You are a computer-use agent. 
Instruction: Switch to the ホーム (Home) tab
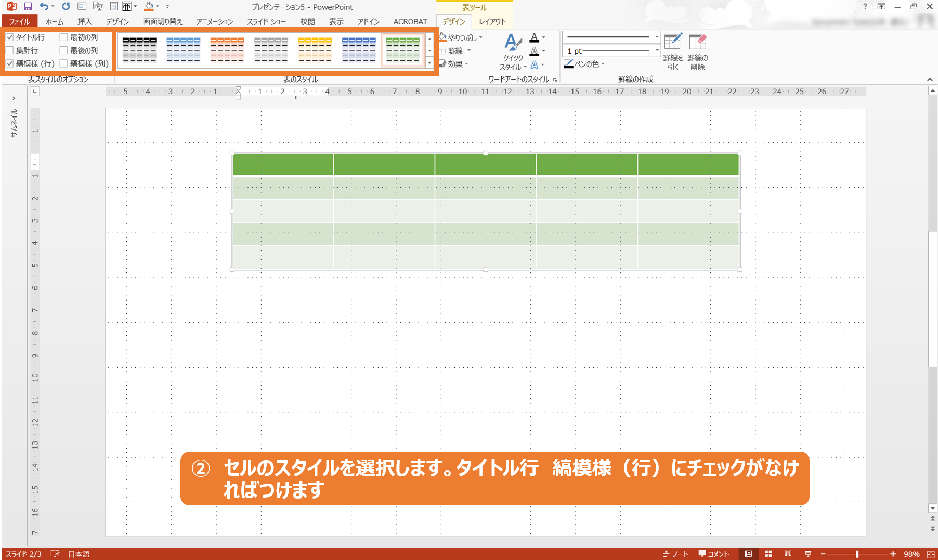coord(55,21)
